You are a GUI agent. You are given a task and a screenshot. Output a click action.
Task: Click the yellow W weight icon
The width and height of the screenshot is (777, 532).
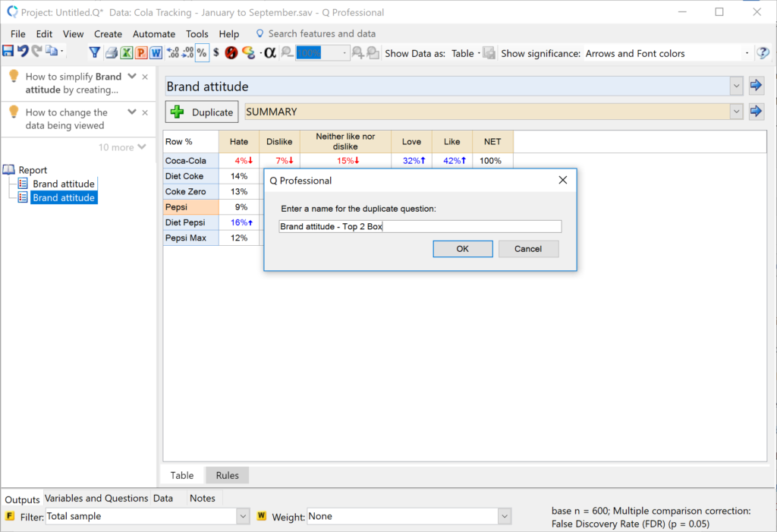(262, 516)
